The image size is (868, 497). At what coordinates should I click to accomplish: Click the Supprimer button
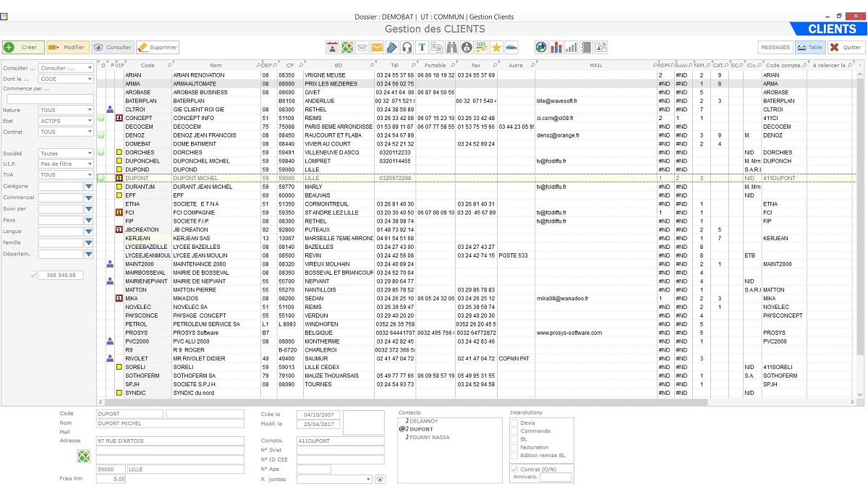[158, 47]
